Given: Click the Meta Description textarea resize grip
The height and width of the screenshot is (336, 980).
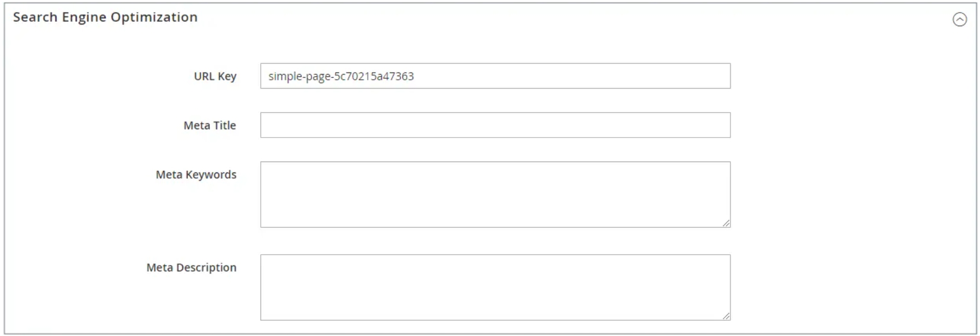Looking at the screenshot, I should coord(726,316).
